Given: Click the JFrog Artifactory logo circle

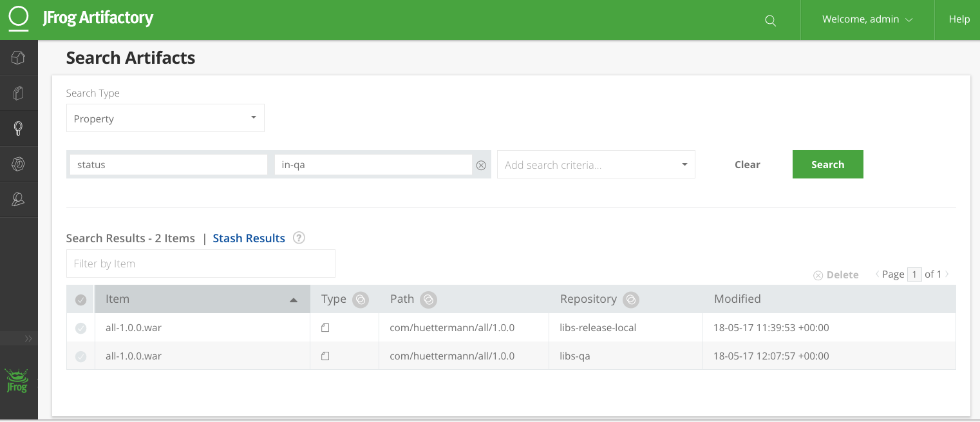Looking at the screenshot, I should [19, 18].
